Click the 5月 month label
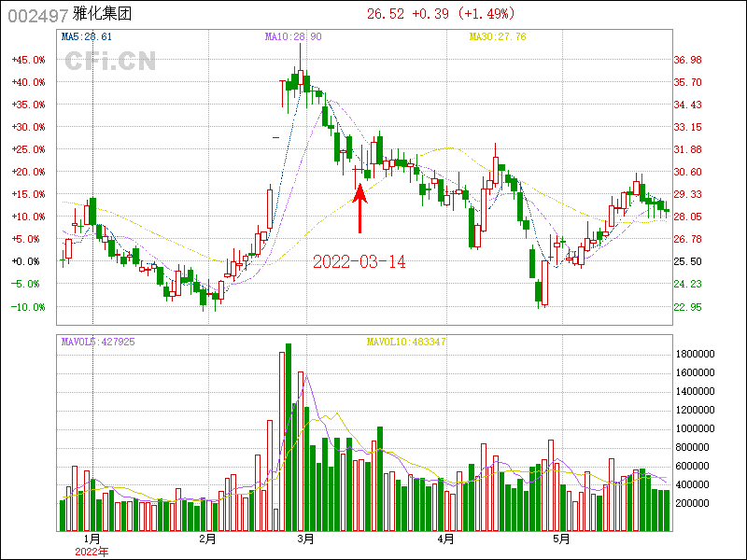 point(562,539)
